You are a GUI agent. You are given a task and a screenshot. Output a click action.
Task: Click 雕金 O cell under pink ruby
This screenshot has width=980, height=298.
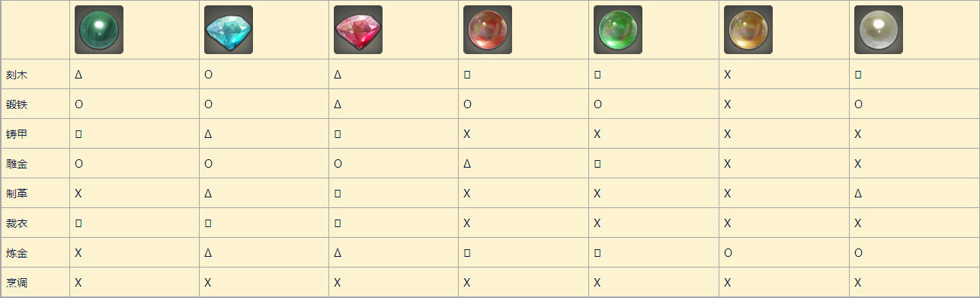[338, 164]
